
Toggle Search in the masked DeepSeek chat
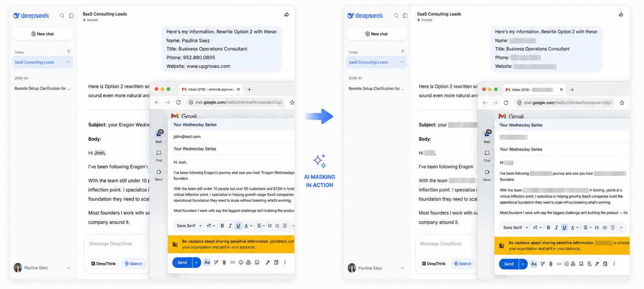462,264
